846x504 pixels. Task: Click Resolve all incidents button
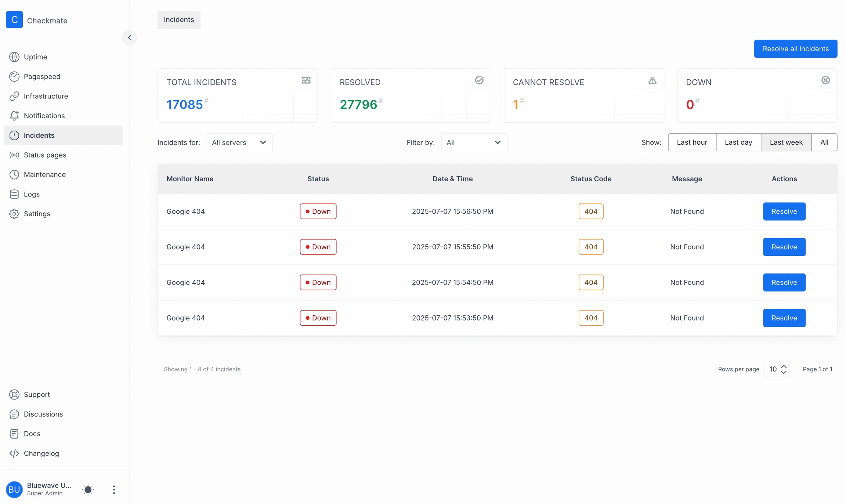coord(795,49)
